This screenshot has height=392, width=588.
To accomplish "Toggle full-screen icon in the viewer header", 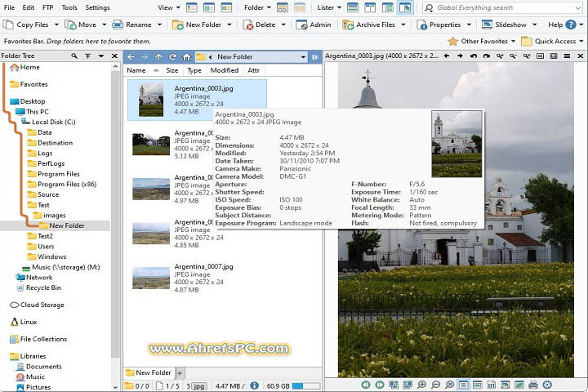I will [x=554, y=56].
